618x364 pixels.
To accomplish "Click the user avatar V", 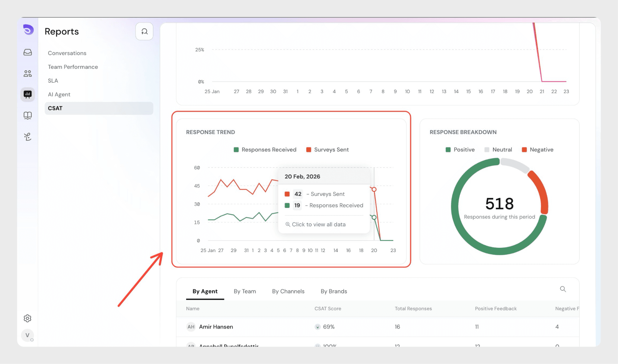I will point(27,335).
